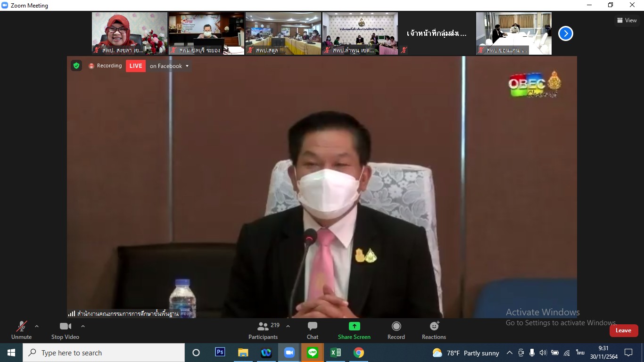
Task: Click the Meet Now tray icon
Action: tap(521, 353)
